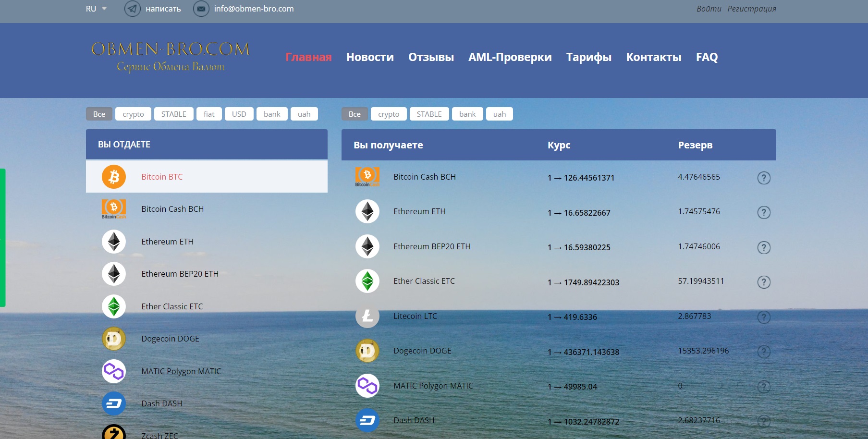Select Ethereum BEP20 icon in give list
The width and height of the screenshot is (868, 439).
[114, 274]
